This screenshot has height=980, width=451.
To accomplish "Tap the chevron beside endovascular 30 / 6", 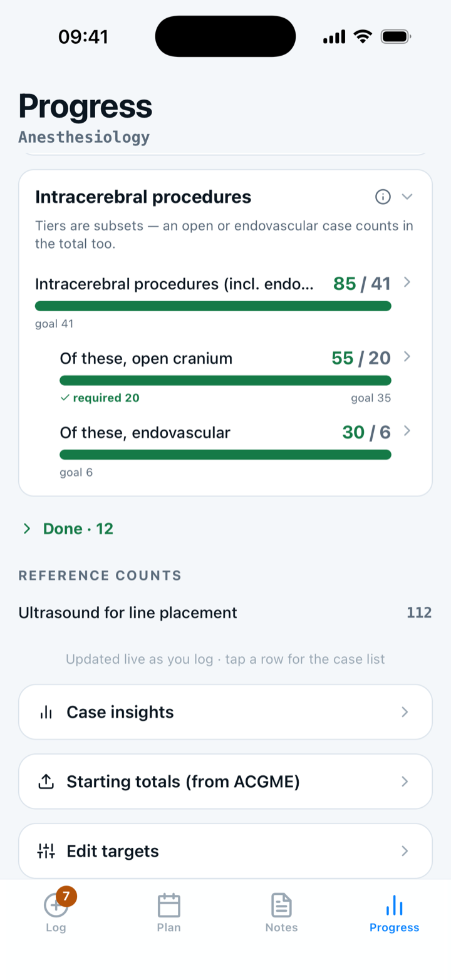I will click(407, 431).
